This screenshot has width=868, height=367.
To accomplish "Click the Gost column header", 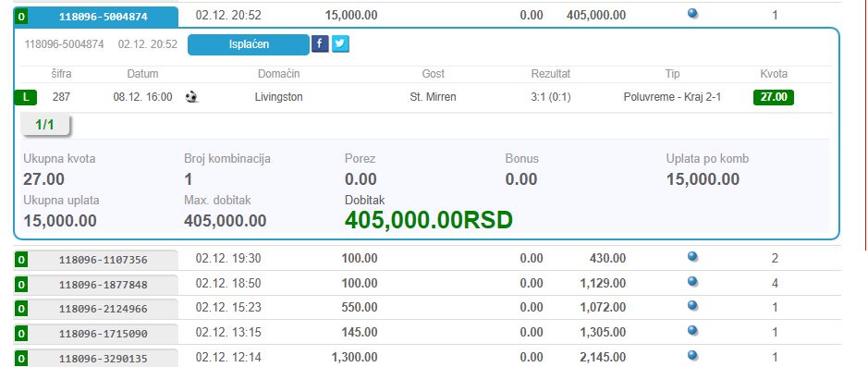I will click(x=433, y=74).
